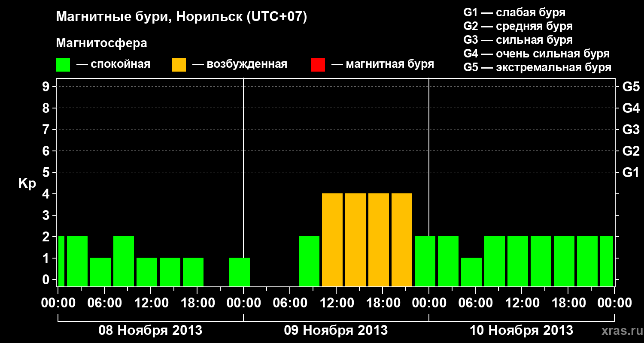Click the orange bar starting at 16:00 on 09 November
644x343 pixels.
(x=379, y=240)
